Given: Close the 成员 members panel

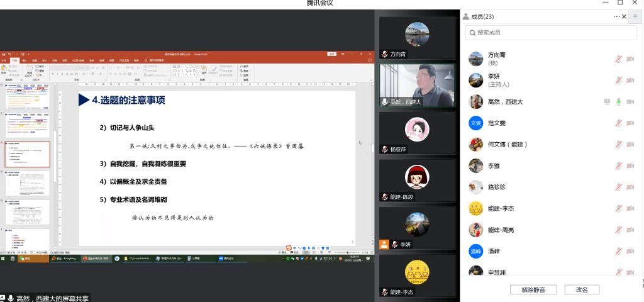Looking at the screenshot, I should click(624, 17).
